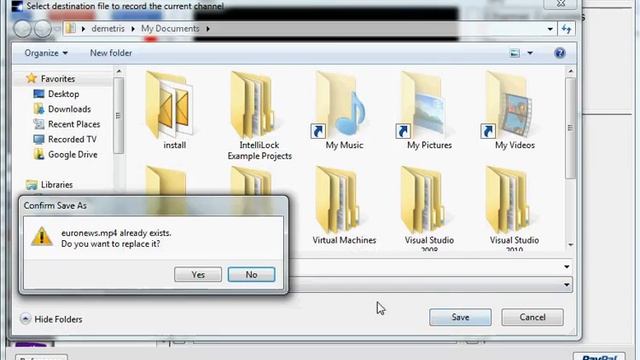640x360 pixels.
Task: Open the view options dropdown arrow
Action: [530, 53]
